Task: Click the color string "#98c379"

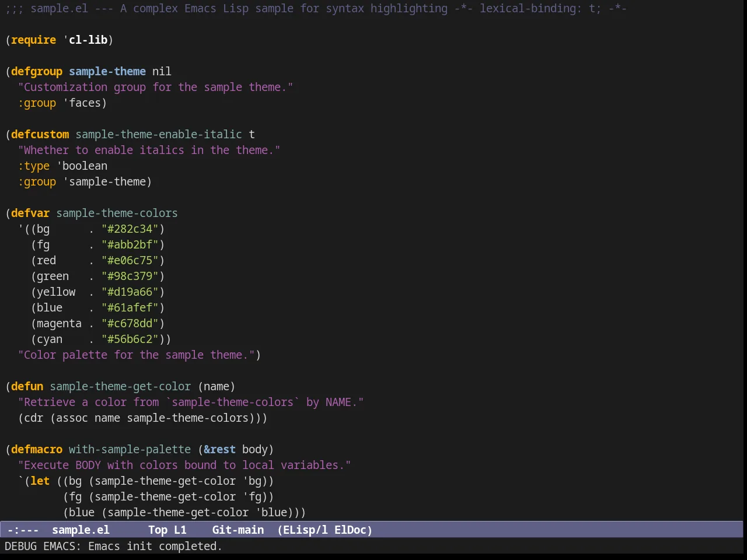Action: click(130, 276)
